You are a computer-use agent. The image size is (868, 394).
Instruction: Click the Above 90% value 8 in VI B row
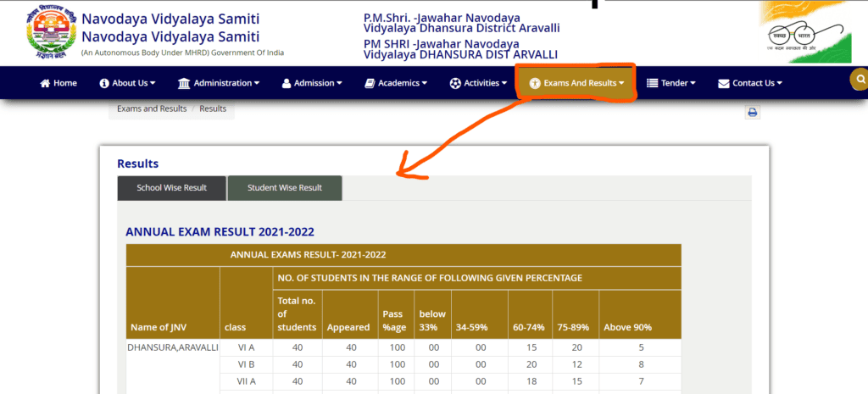(641, 364)
